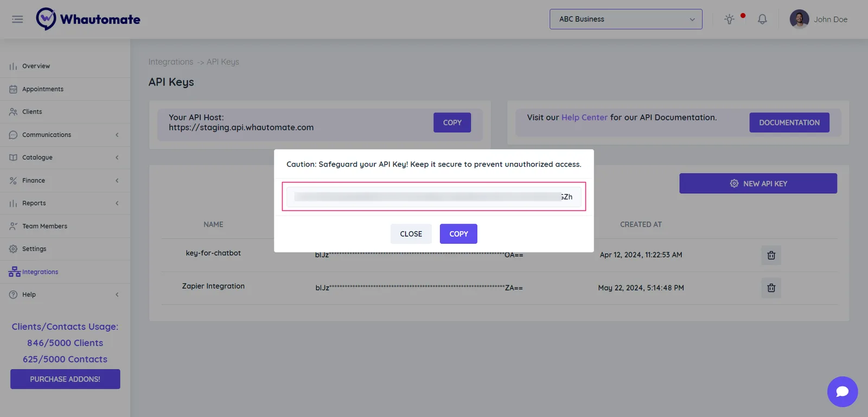The image size is (868, 417).
Task: Click the Whautomate logo
Action: pyautogui.click(x=88, y=19)
